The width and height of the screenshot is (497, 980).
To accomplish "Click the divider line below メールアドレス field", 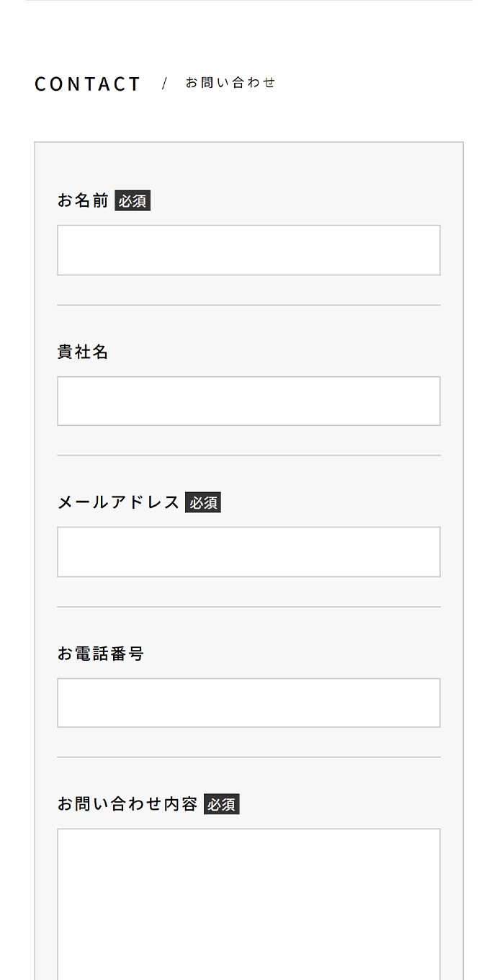I will click(x=248, y=607).
